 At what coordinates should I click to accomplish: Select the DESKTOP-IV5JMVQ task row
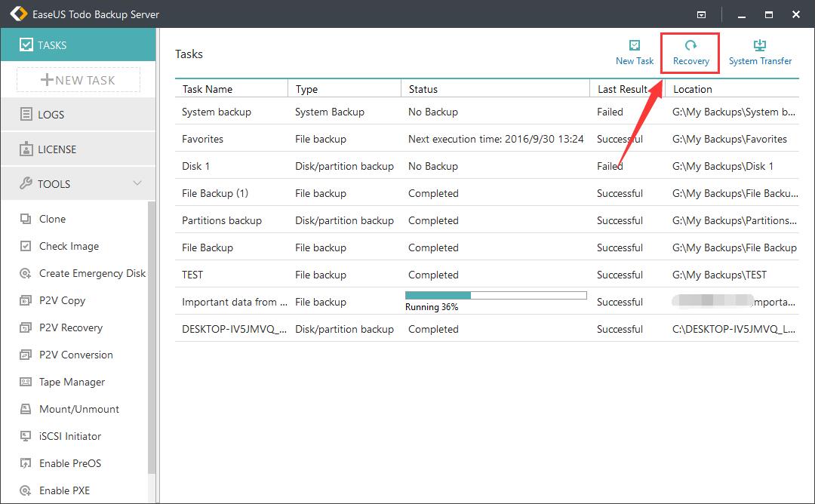pyautogui.click(x=487, y=329)
